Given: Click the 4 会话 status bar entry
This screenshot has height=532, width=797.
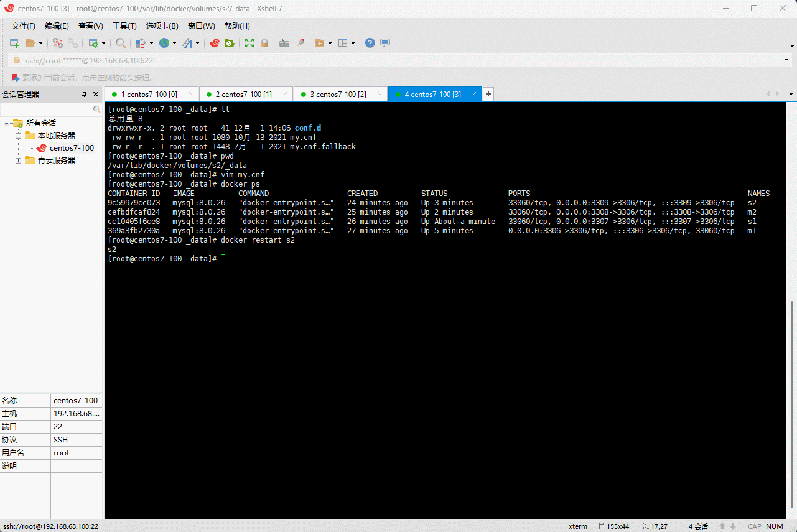Looking at the screenshot, I should (x=698, y=526).
